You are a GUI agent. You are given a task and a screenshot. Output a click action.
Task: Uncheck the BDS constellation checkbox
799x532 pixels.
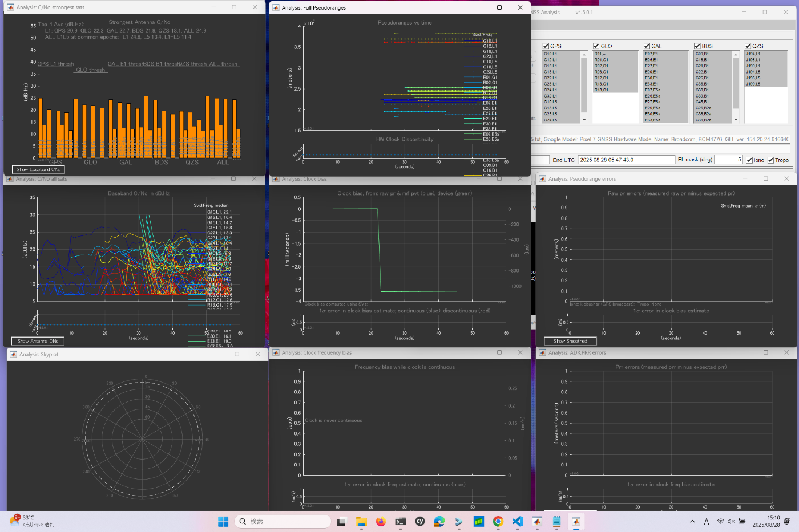tap(697, 46)
